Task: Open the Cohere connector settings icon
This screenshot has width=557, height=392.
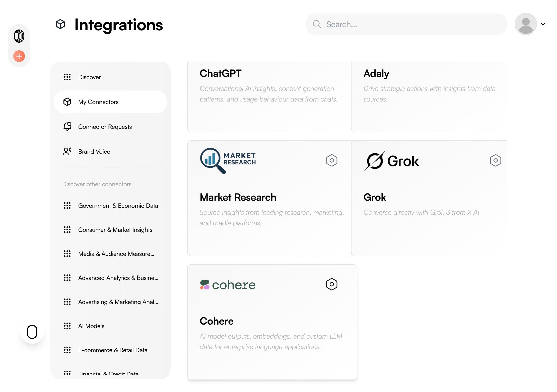Action: point(331,284)
